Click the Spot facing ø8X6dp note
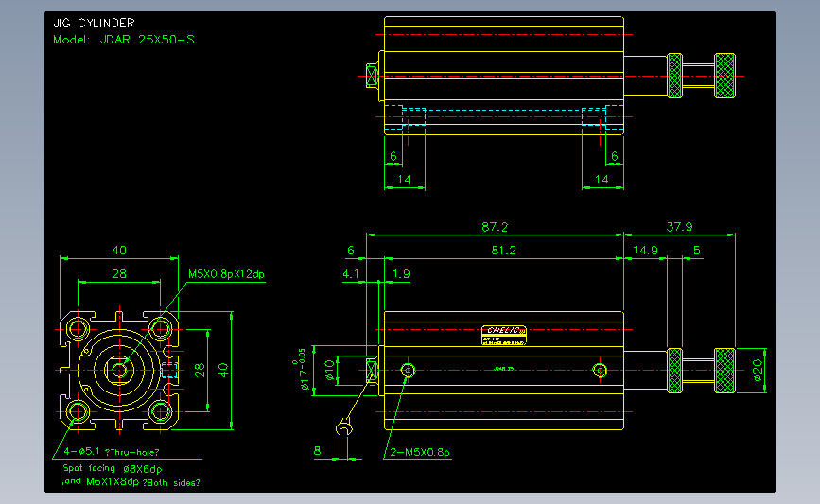820x504 pixels. pyautogui.click(x=113, y=468)
